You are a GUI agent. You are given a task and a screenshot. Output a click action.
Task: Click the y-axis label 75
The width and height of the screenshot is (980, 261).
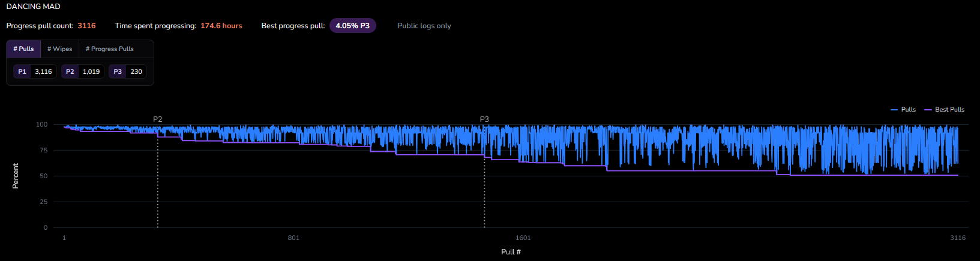point(44,151)
